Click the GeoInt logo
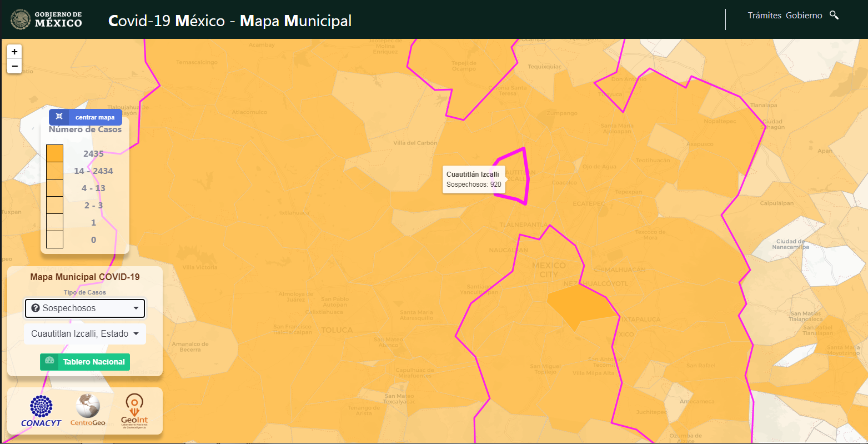Viewport: 868px width, 444px height. pos(134,411)
